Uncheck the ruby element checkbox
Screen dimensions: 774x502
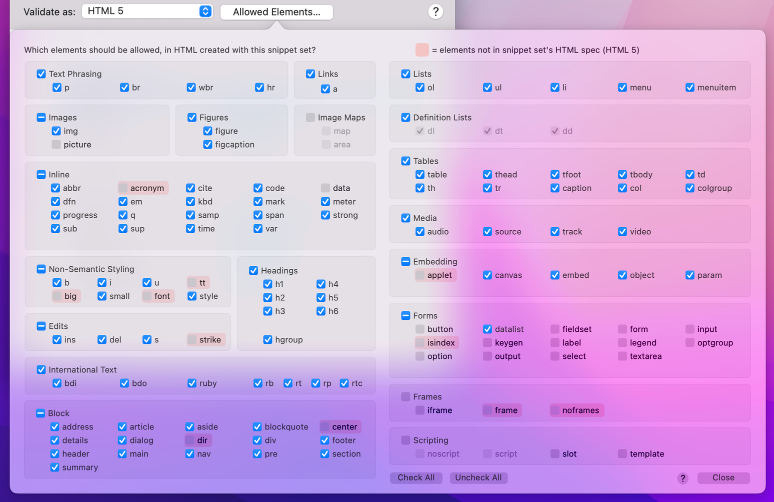(x=192, y=383)
